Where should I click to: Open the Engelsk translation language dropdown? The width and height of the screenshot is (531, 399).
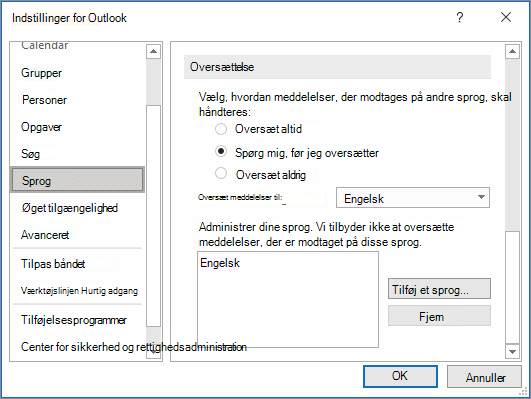pos(413,198)
